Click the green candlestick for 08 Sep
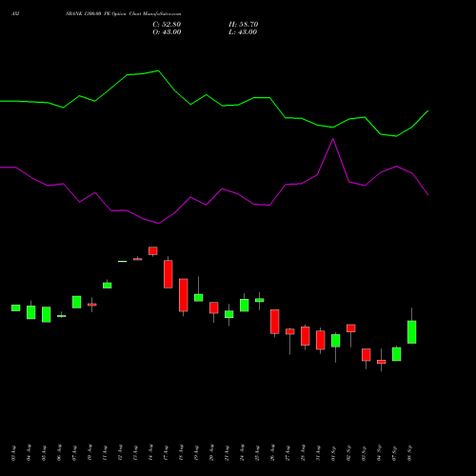476x476 pixels. click(x=412, y=332)
